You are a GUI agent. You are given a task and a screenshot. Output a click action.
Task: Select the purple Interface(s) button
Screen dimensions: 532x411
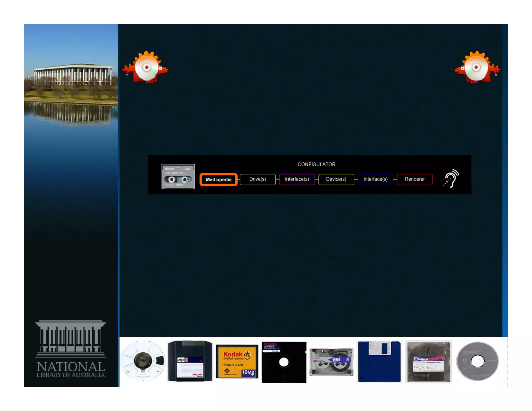pyautogui.click(x=297, y=179)
